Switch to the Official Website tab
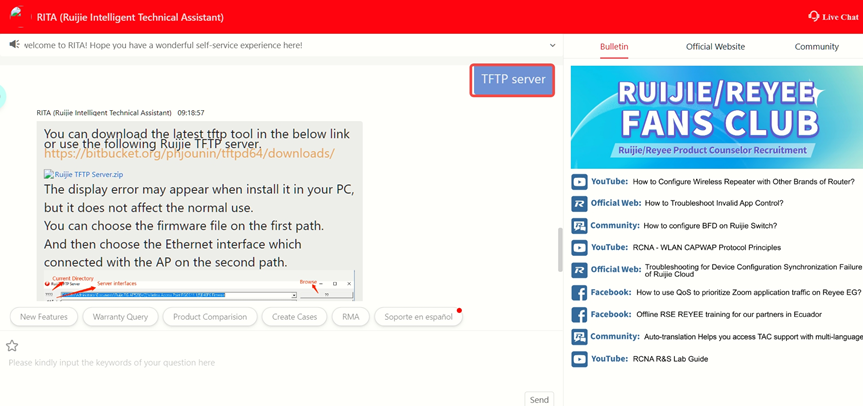This screenshot has height=406, width=863. 715,47
